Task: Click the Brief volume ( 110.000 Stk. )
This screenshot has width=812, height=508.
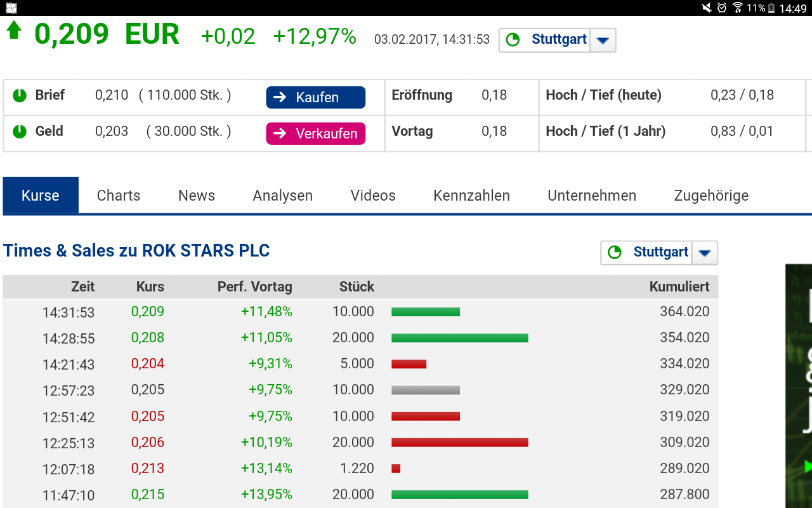Action: pos(185,95)
